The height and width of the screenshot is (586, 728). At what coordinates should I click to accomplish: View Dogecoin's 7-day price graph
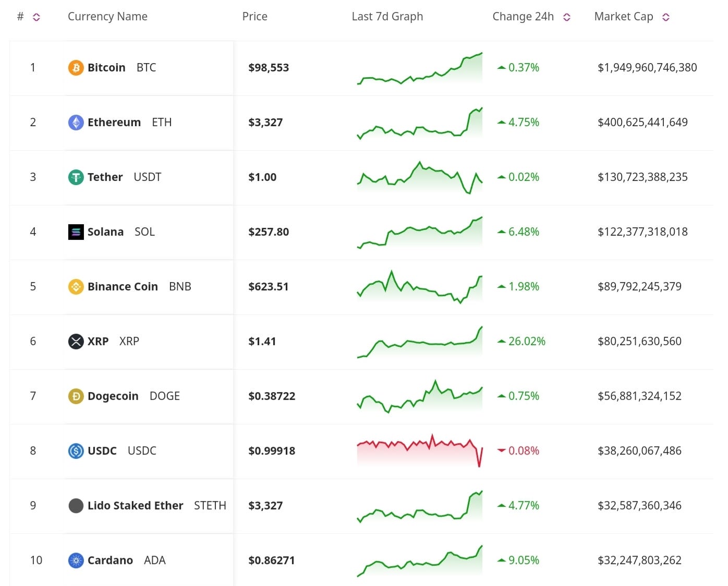pyautogui.click(x=420, y=397)
